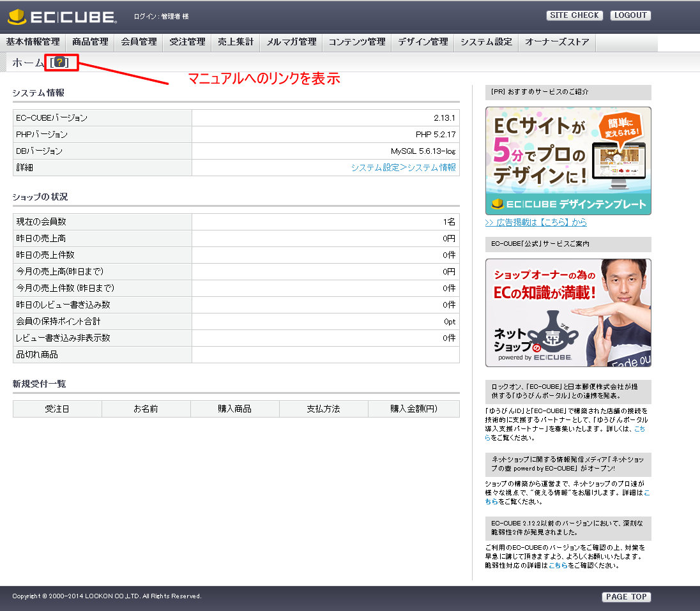Open the システム設定 menu
This screenshot has height=611, width=700.
(486, 42)
